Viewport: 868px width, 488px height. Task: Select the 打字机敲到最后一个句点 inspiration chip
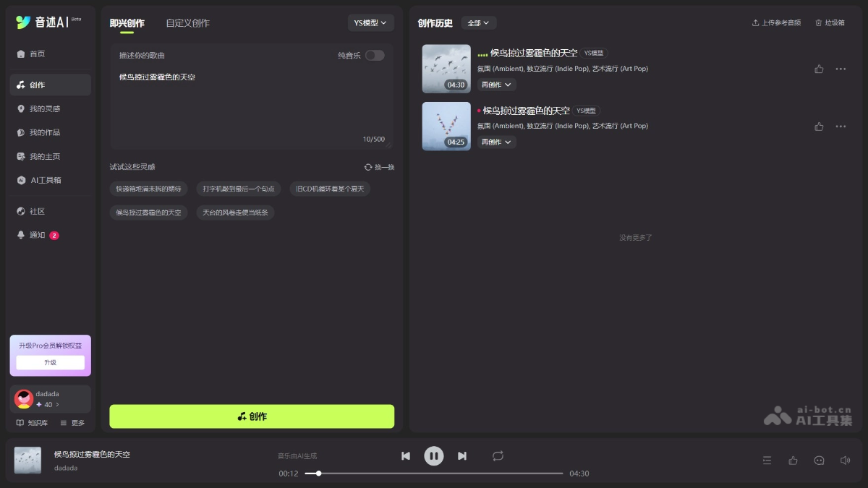(239, 189)
